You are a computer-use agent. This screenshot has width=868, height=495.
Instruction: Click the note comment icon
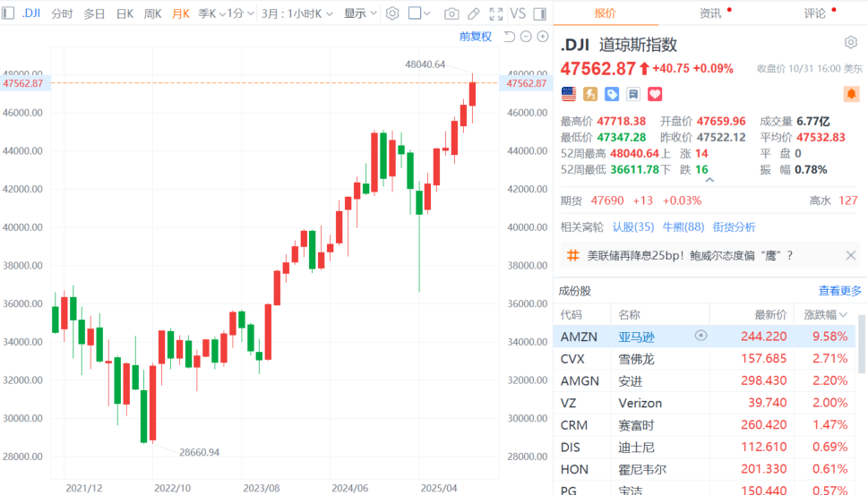(633, 94)
